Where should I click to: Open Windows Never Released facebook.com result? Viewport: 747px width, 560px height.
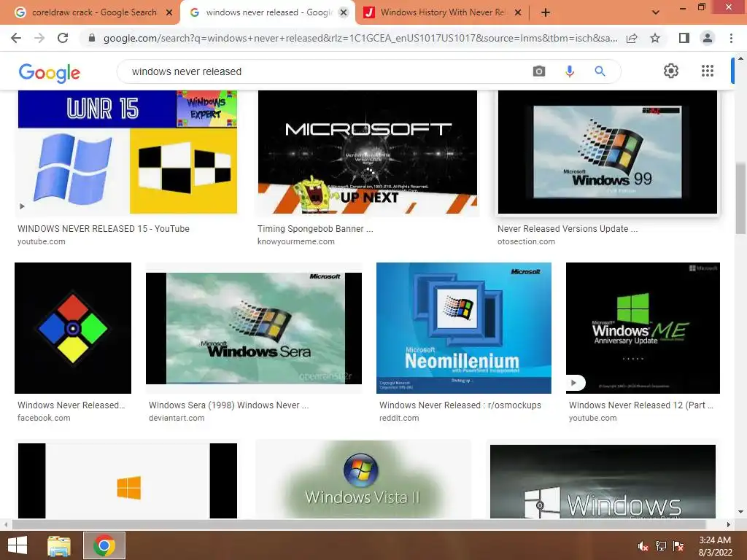pos(71,405)
